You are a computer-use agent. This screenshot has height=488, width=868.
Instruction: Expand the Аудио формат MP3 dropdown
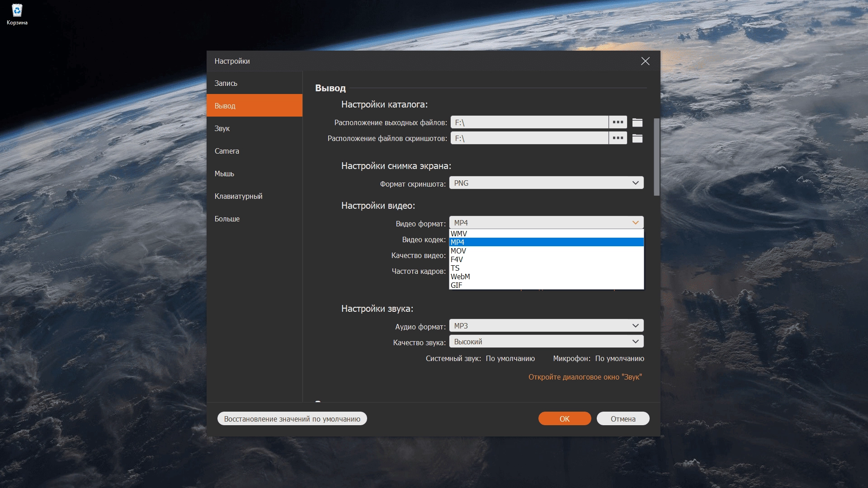546,326
